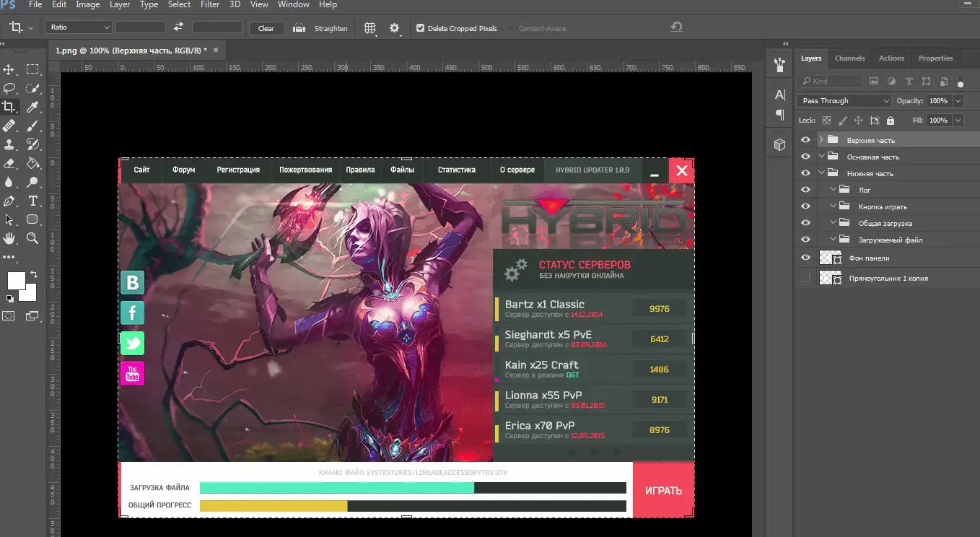Image resolution: width=980 pixels, height=537 pixels.
Task: Reset default foreground and background colors
Action: point(9,298)
